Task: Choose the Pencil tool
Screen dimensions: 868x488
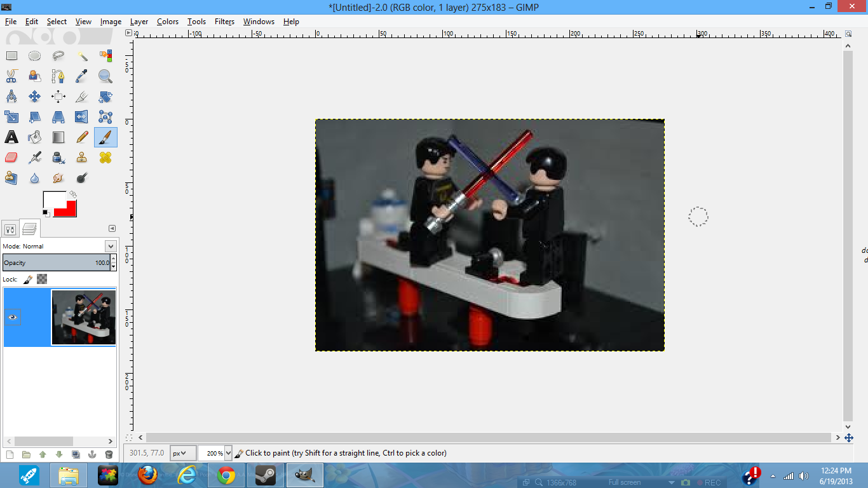Action: point(82,137)
